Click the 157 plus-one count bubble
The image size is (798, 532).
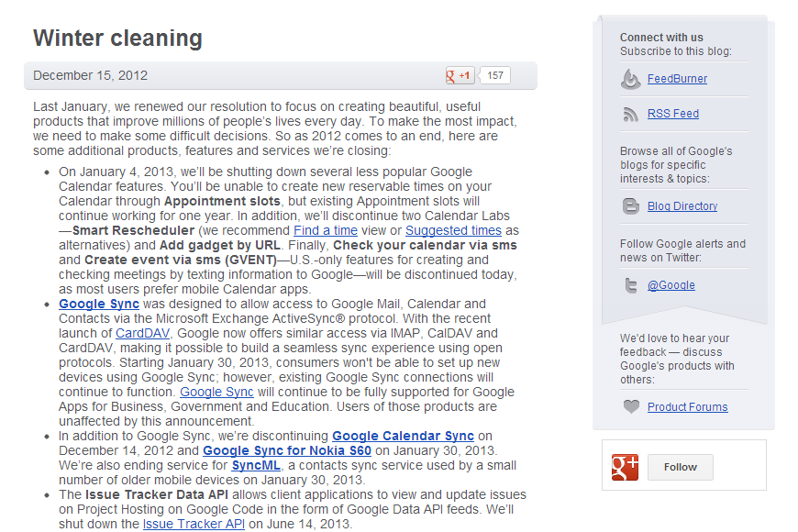coord(494,75)
